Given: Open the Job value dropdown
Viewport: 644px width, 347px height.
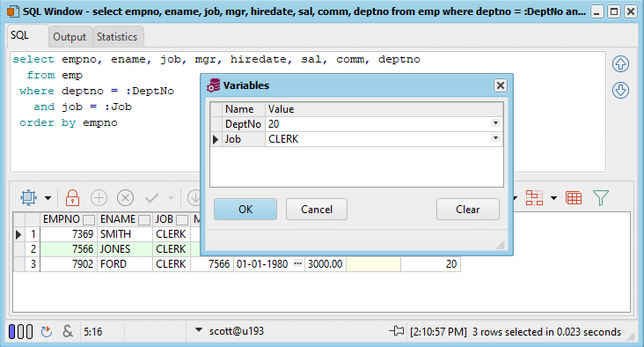Looking at the screenshot, I should [x=495, y=137].
